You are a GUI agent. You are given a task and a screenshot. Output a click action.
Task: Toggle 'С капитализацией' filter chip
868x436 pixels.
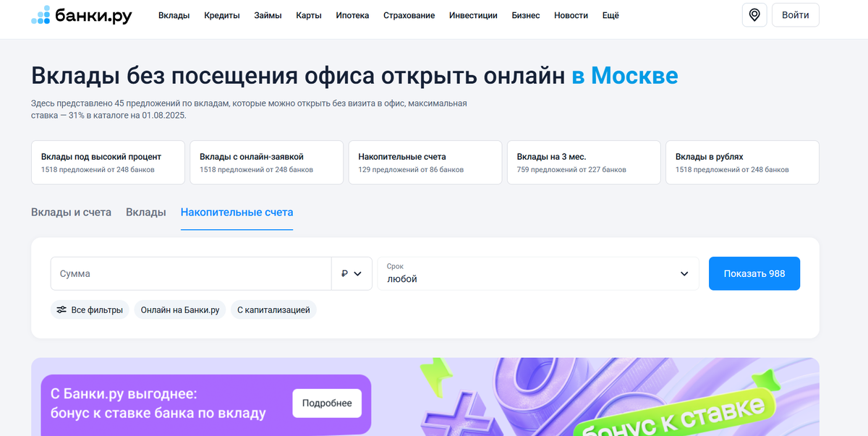[273, 309]
